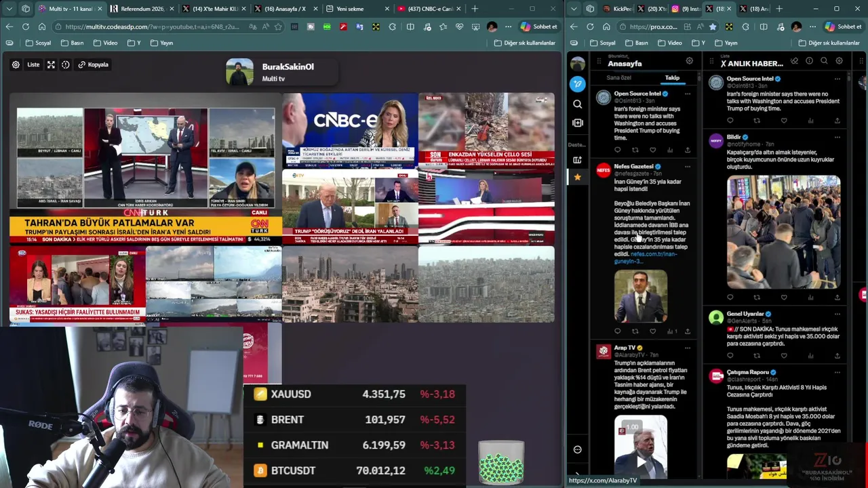
Task: Switch to Sana özel tab in Anasayfa
Action: tap(618, 78)
